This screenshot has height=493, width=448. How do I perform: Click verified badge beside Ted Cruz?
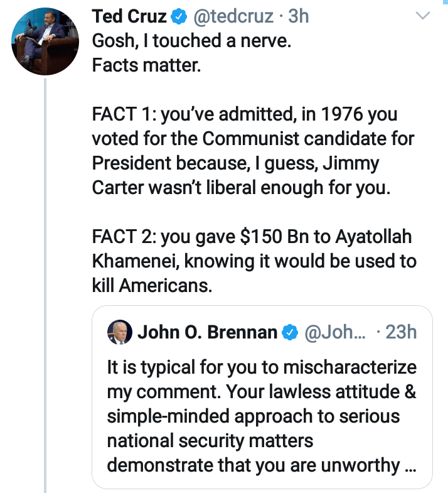(179, 17)
